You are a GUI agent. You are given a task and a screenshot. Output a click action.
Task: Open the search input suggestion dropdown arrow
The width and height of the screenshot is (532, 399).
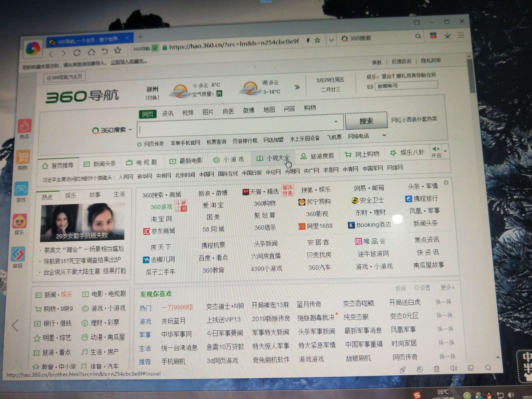336,121
